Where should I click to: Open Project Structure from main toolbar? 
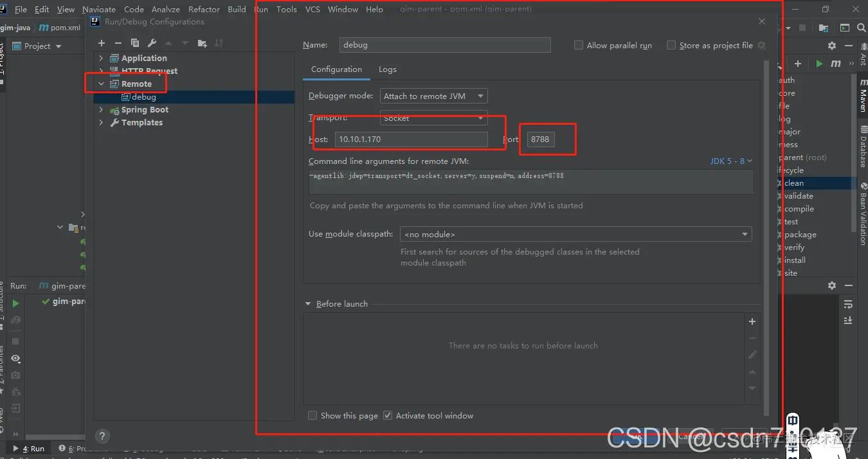pyautogui.click(x=824, y=28)
